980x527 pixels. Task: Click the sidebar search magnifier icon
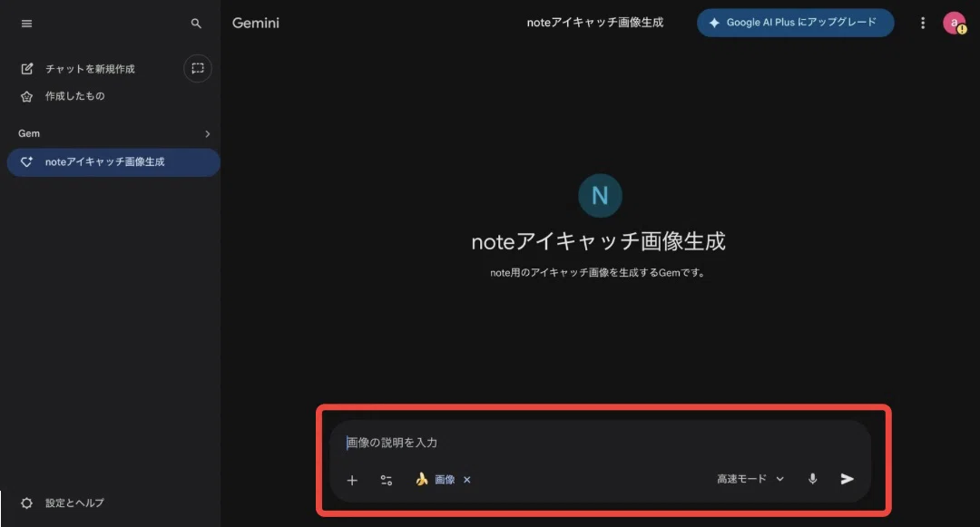point(196,24)
